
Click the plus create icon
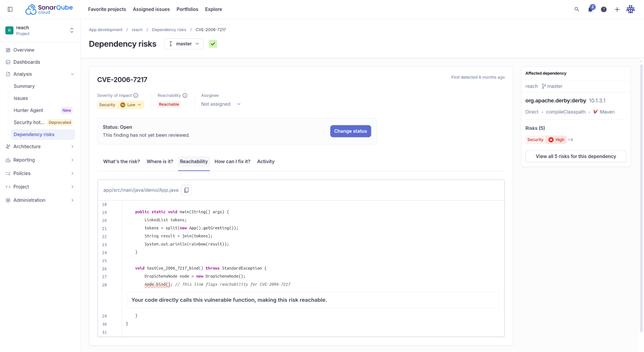[x=617, y=9]
